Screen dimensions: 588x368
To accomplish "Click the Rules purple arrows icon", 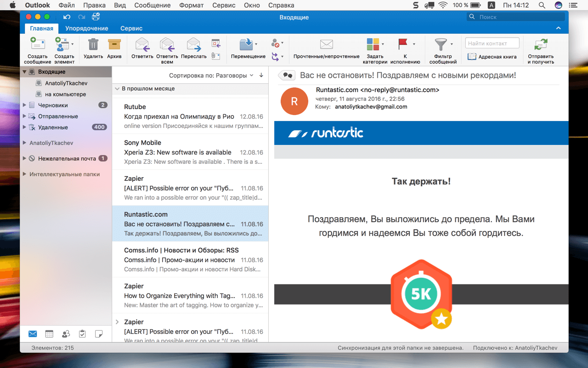I will 275,56.
